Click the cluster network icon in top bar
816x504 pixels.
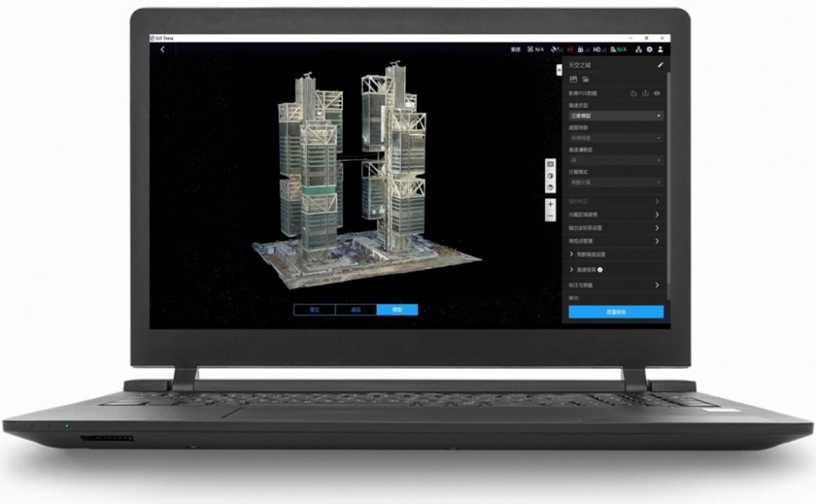(639, 49)
